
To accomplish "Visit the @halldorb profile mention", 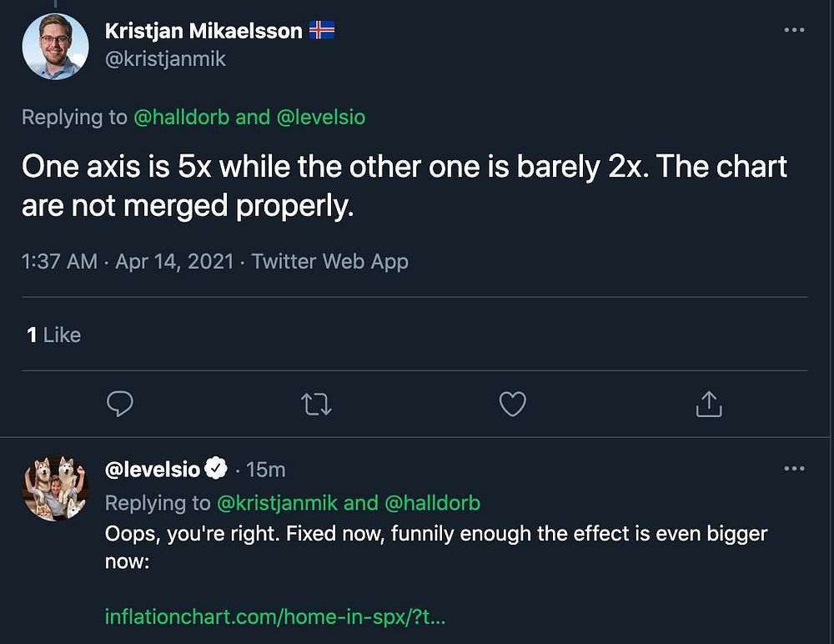I will pos(181,118).
